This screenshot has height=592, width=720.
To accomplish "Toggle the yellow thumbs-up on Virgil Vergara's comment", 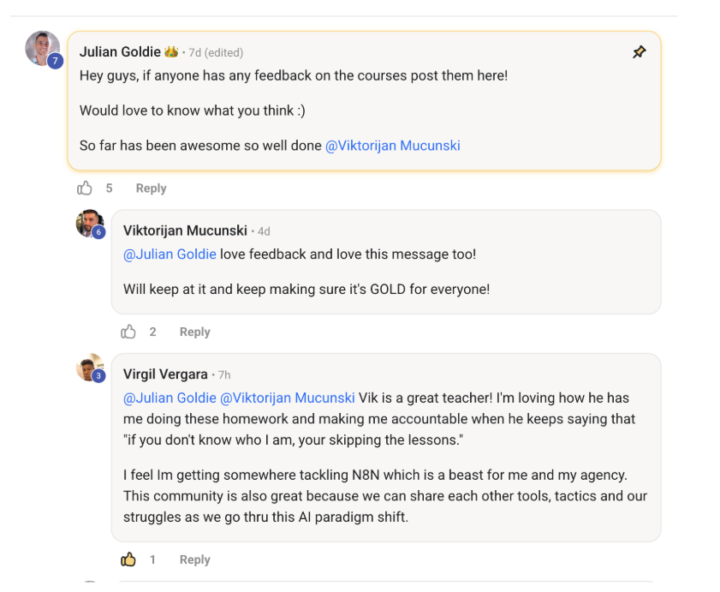I will (x=128, y=560).
